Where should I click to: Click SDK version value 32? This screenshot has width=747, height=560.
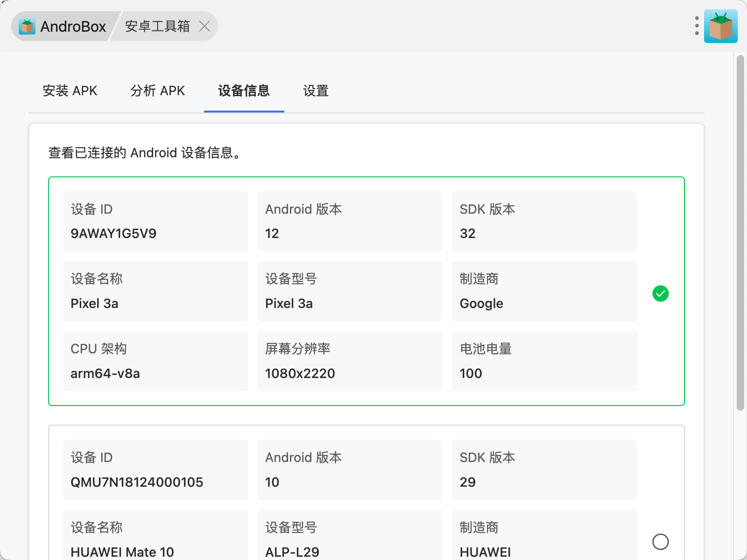[x=467, y=233]
